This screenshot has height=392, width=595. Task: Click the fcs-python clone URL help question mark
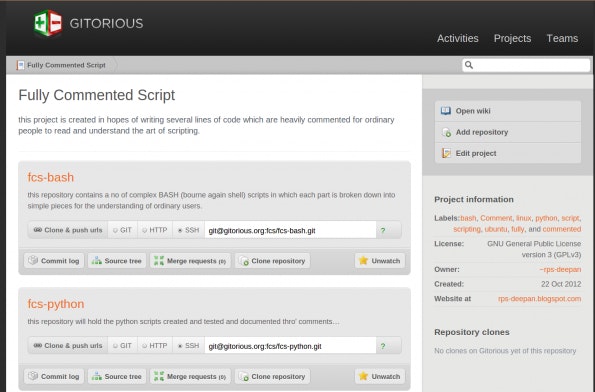[x=383, y=346]
